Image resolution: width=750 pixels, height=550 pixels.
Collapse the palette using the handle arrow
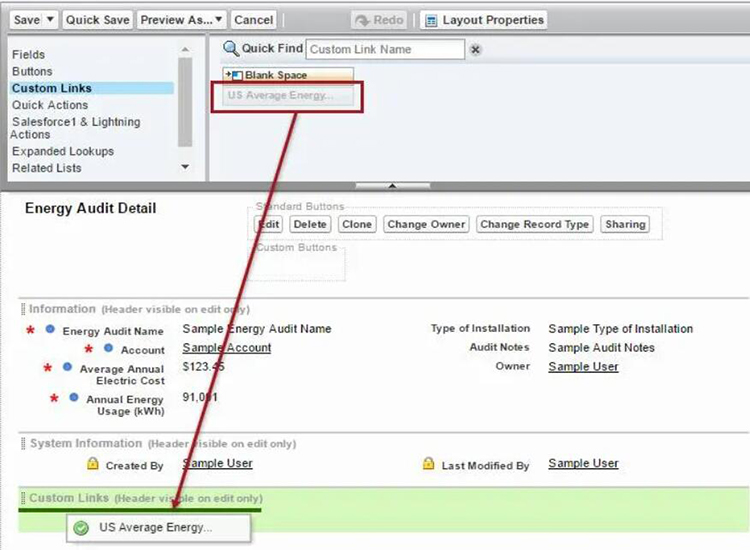(392, 186)
